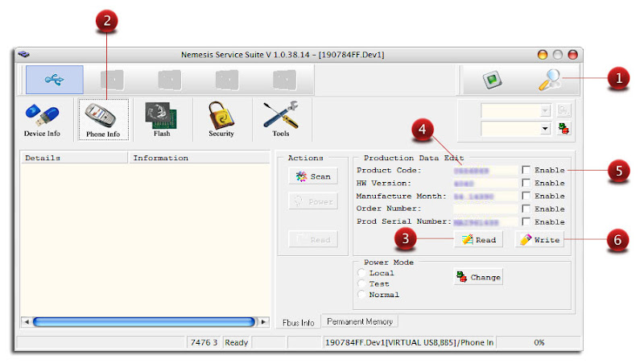This screenshot has width=644, height=364.
Task: Click the fourth greyed connection slot
Action: click(x=227, y=80)
